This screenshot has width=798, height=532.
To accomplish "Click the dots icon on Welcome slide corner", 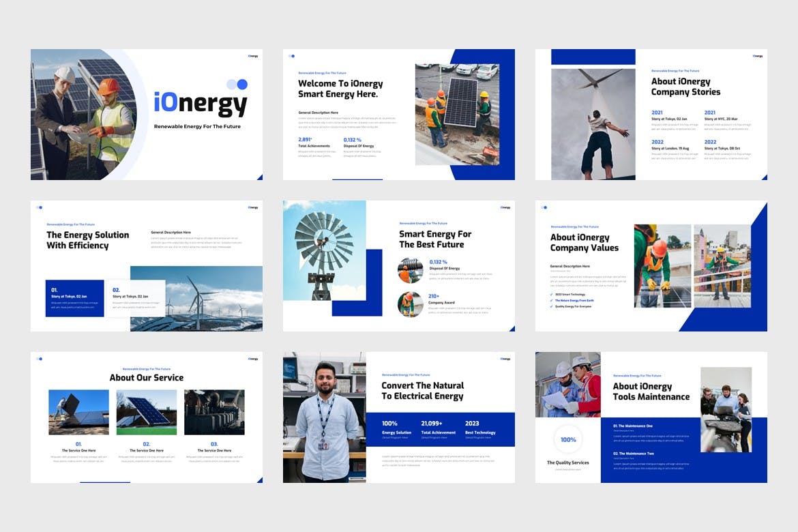I will click(291, 56).
